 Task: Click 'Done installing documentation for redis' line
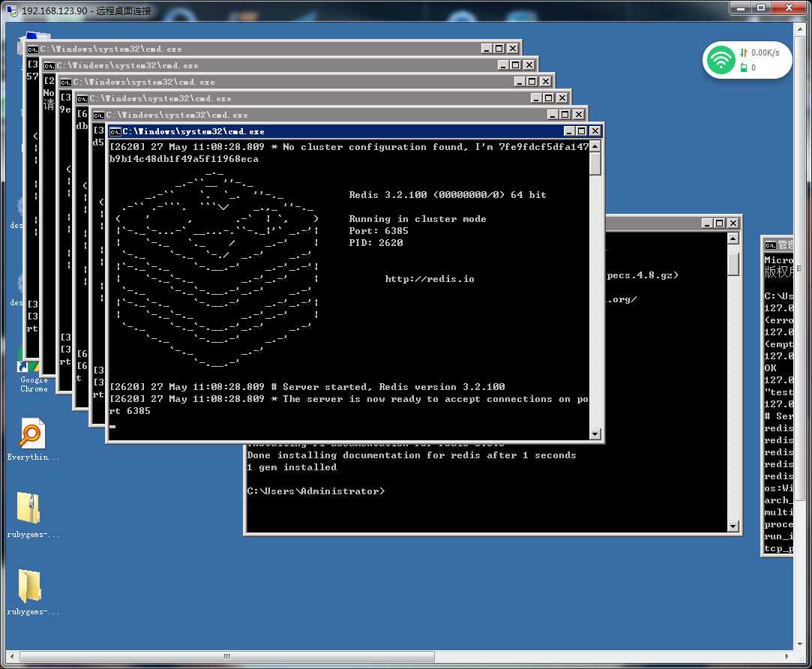411,455
